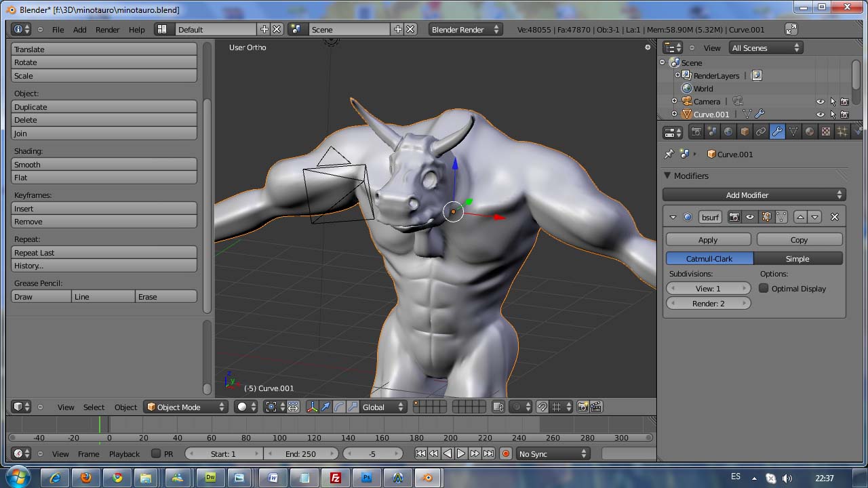Click the OpenGL render image camera icon
This screenshot has height=488, width=868.
[583, 407]
